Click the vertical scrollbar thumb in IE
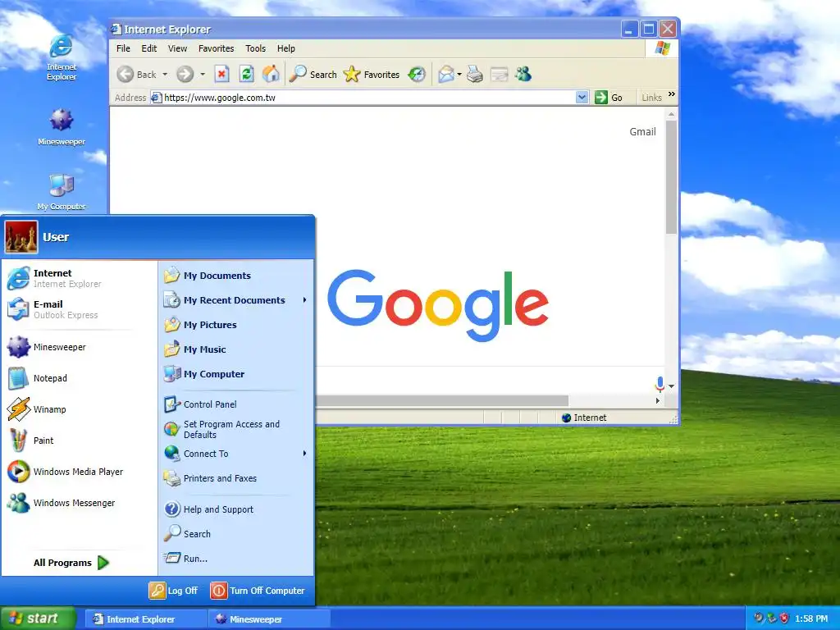This screenshot has height=630, width=840. pos(671,177)
